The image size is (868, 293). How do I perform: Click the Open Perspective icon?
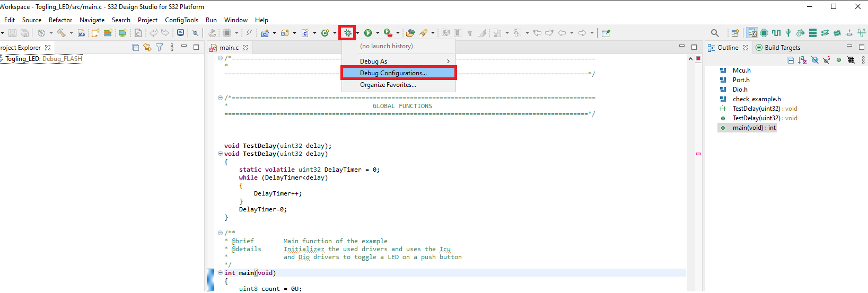[x=735, y=33]
